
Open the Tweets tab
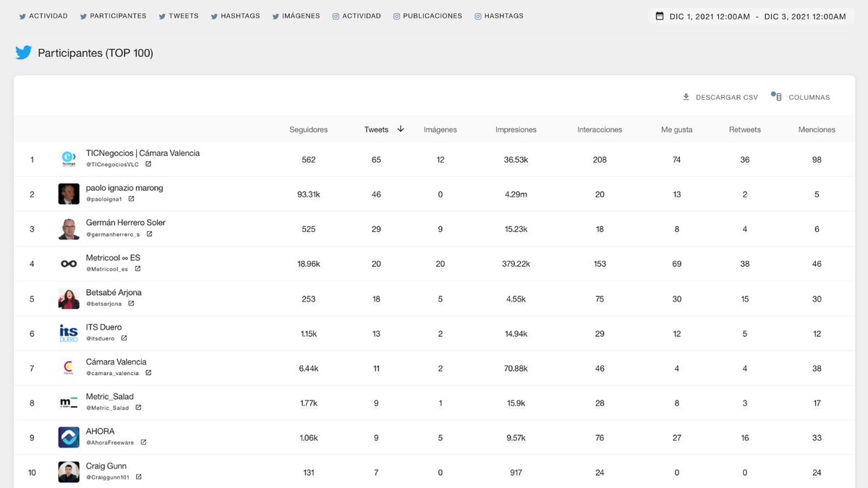point(179,16)
